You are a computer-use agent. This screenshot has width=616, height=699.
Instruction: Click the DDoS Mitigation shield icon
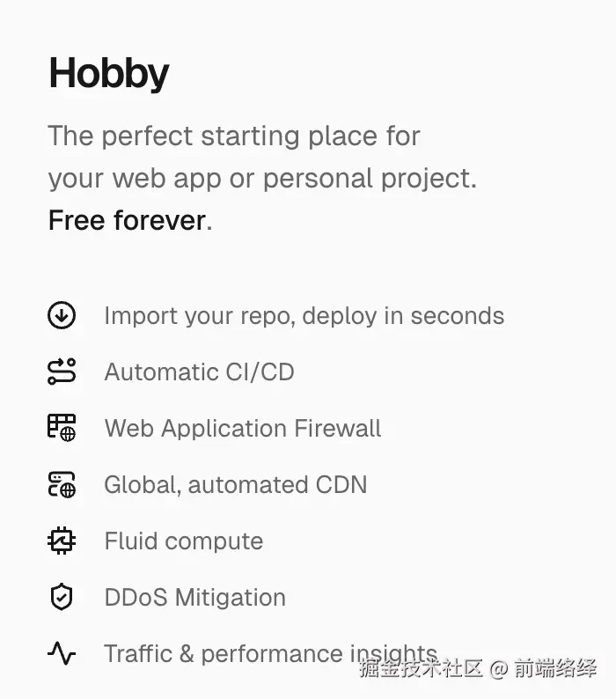[62, 597]
